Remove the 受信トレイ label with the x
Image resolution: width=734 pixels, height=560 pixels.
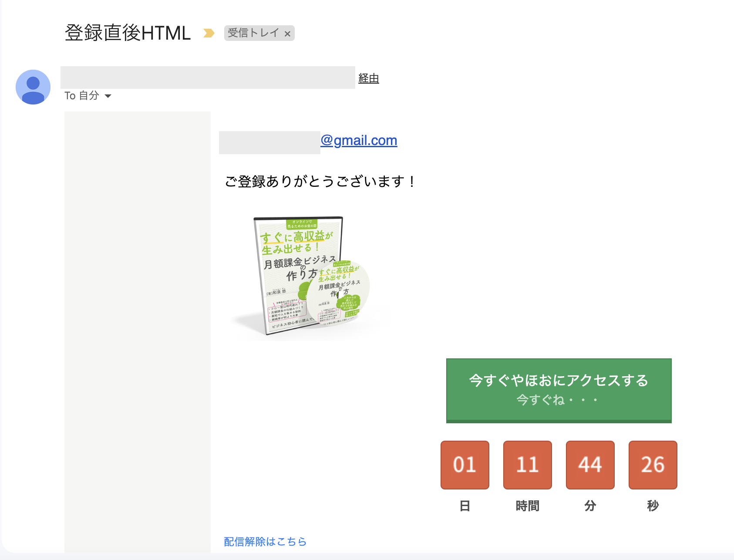point(287,34)
